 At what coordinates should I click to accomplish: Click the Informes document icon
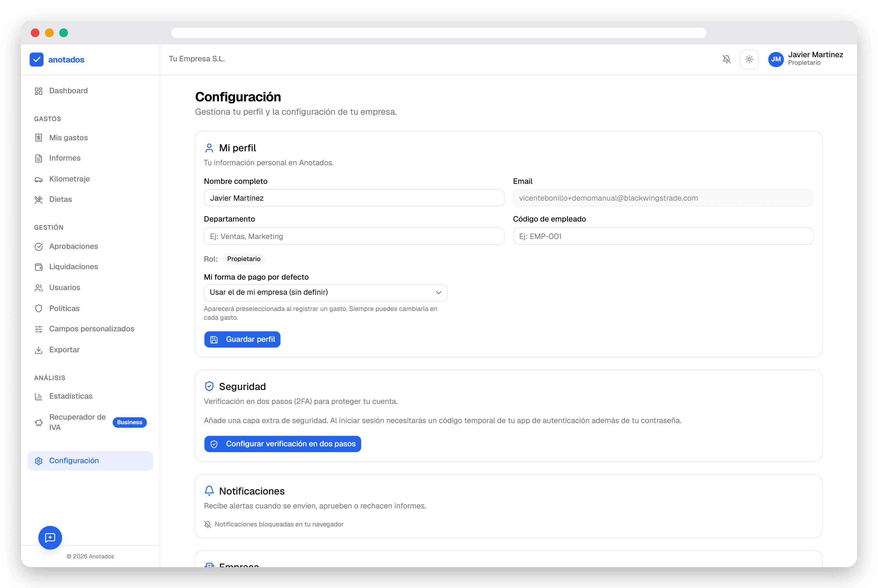[39, 158]
